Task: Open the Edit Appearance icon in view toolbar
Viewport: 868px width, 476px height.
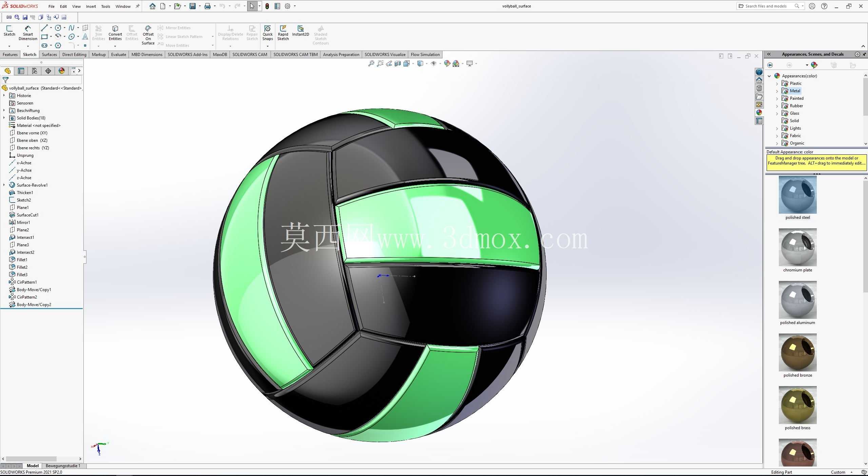Action: 447,63
